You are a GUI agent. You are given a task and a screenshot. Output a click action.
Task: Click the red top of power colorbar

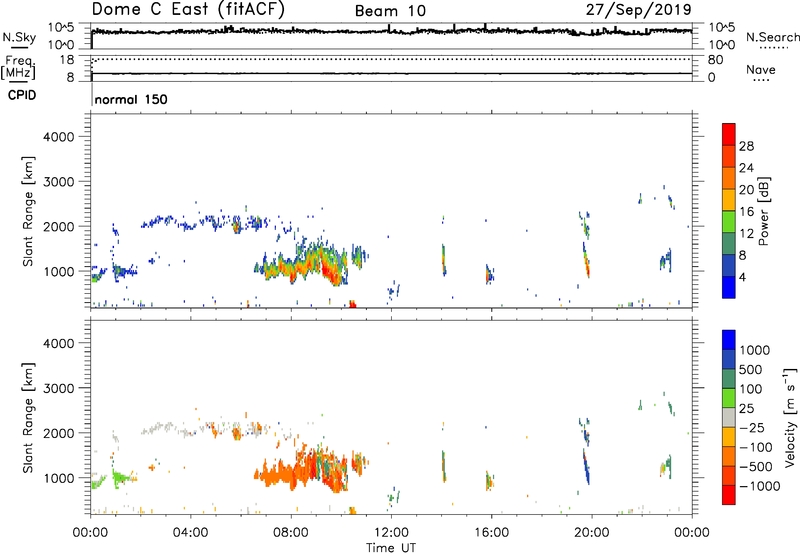pyautogui.click(x=729, y=134)
